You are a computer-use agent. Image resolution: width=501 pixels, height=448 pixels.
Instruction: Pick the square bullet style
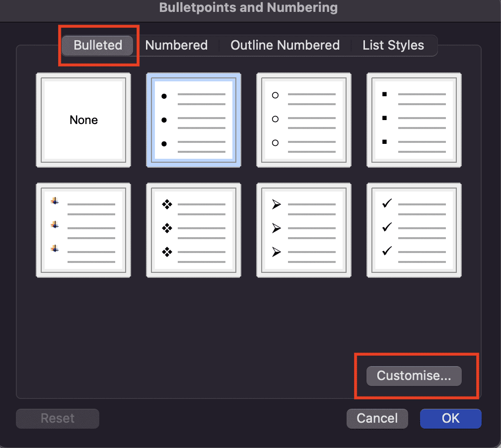click(414, 120)
